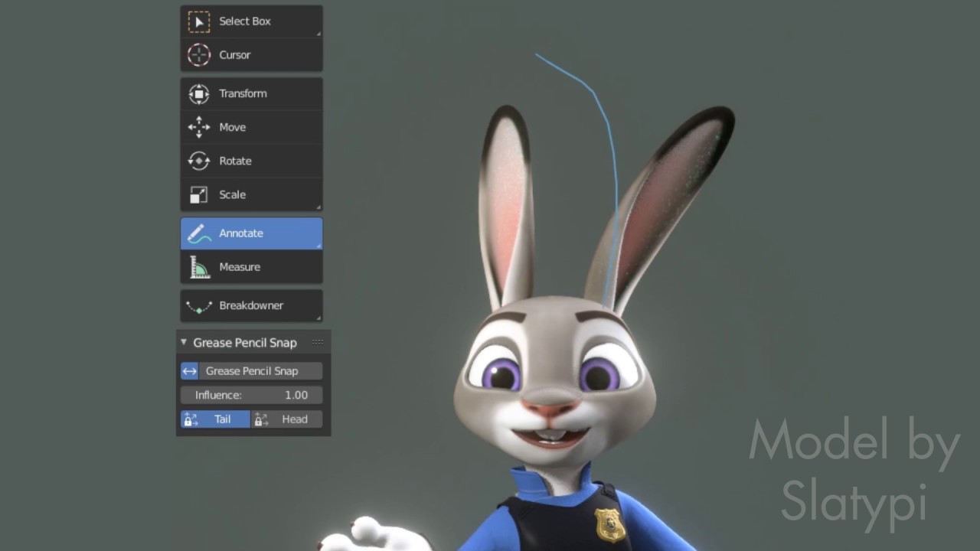980x551 pixels.
Task: Activate the Cursor tool
Action: coord(251,55)
